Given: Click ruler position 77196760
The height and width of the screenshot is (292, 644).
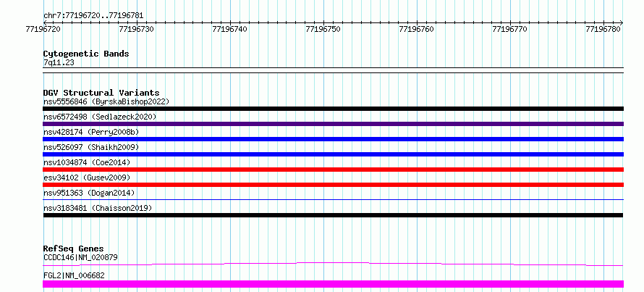Looking at the screenshot, I should coord(417,29).
